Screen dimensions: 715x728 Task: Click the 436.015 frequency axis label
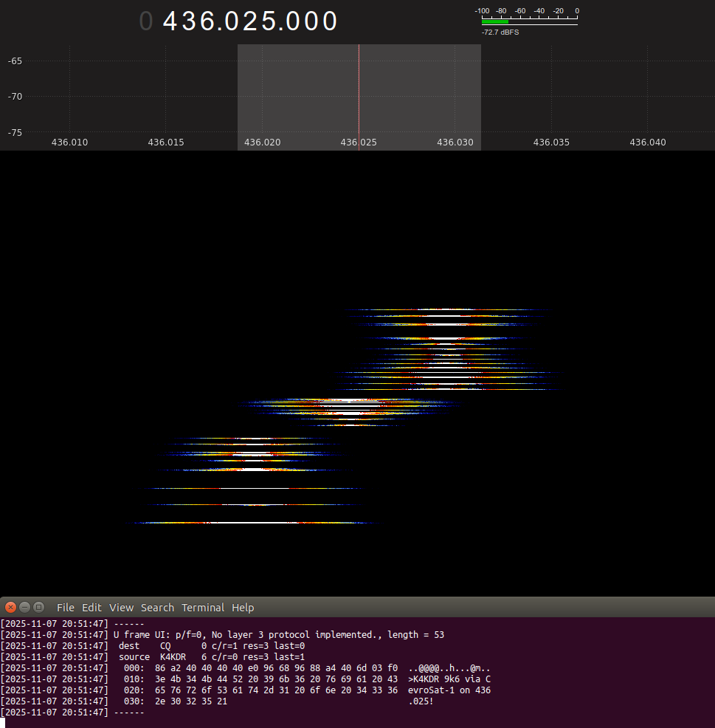(166, 142)
